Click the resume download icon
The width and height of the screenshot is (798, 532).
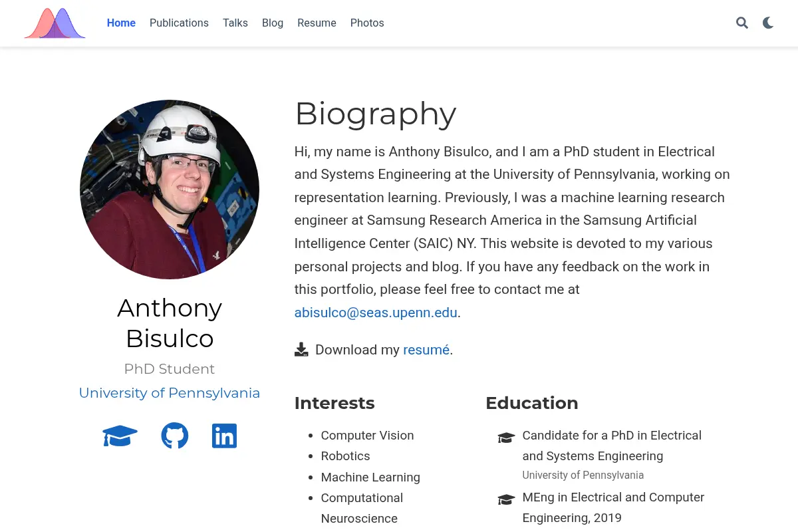tap(301, 350)
